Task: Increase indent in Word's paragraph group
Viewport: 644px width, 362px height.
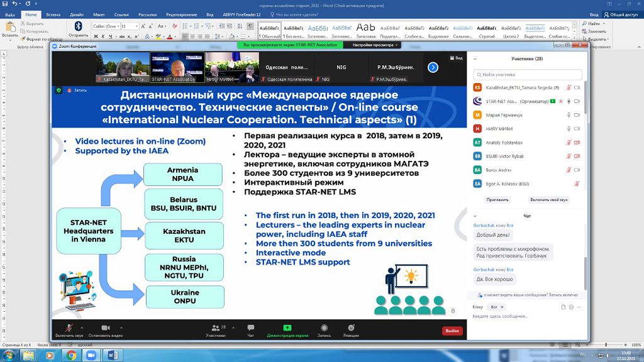Action: [x=230, y=26]
